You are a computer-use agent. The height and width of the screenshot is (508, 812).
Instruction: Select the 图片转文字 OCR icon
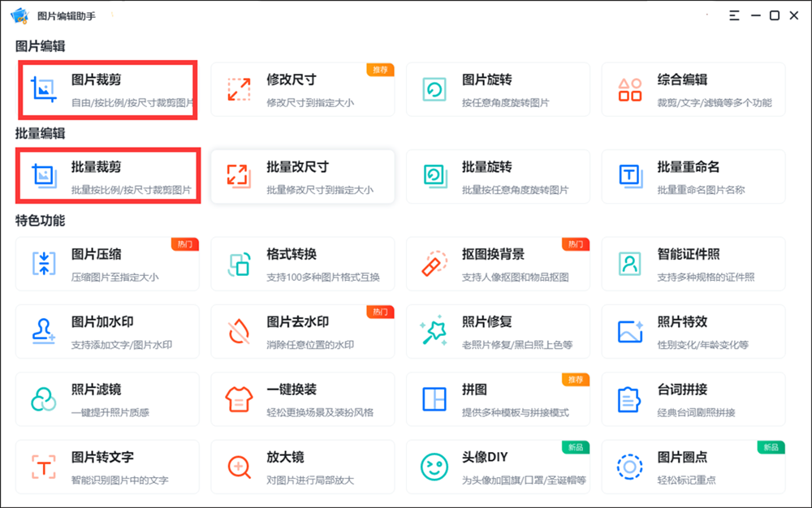[44, 467]
